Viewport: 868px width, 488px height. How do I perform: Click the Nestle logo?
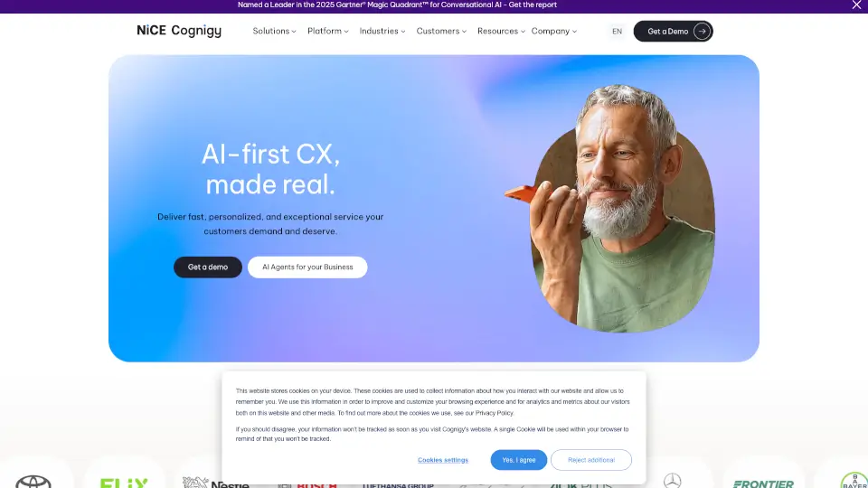[x=216, y=483]
